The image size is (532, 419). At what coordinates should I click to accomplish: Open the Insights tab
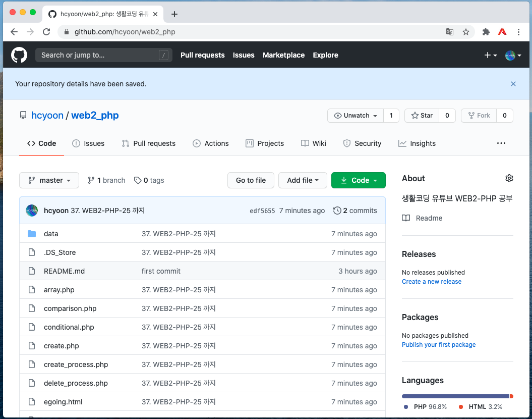[417, 143]
